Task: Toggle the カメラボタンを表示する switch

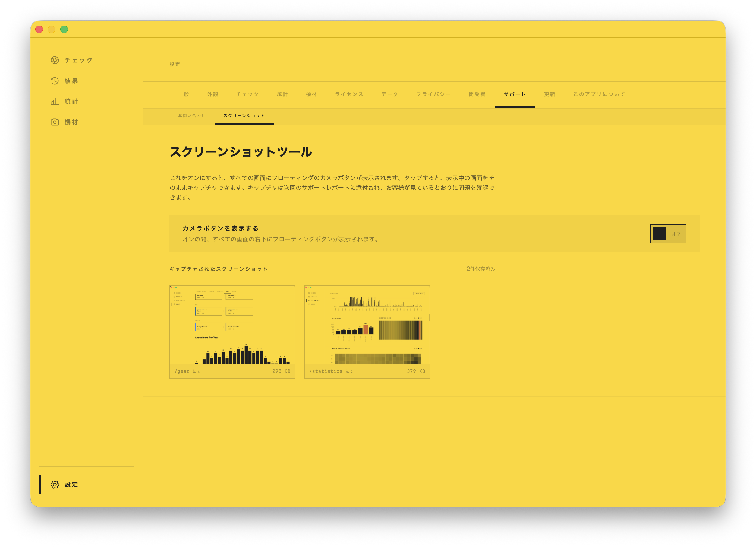Action: 668,234
